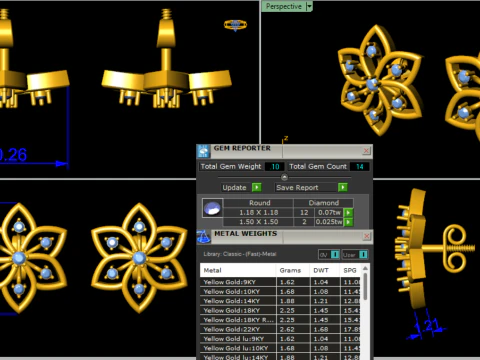Click the Total Gem Count value '14'
Viewport: 480px width, 360px height.
pos(360,166)
